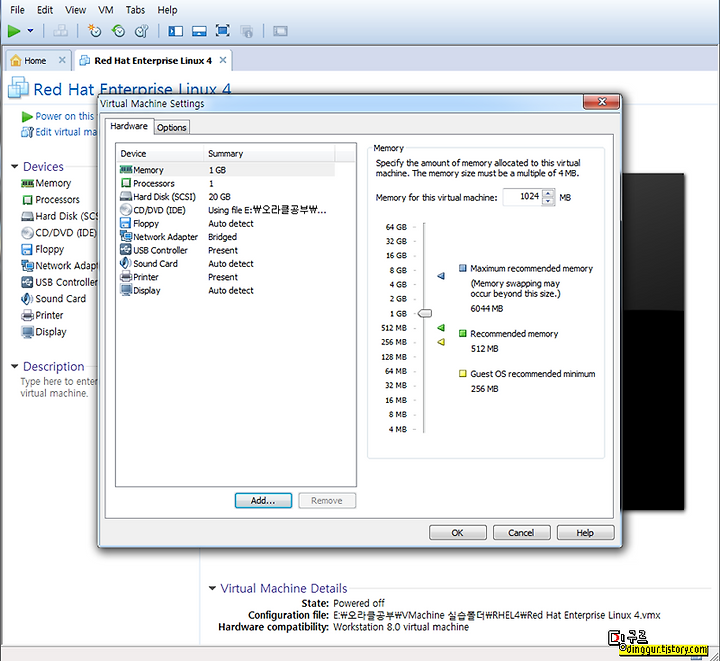The image size is (720, 661).
Task: Select Sound Card in device list
Action: click(227, 263)
